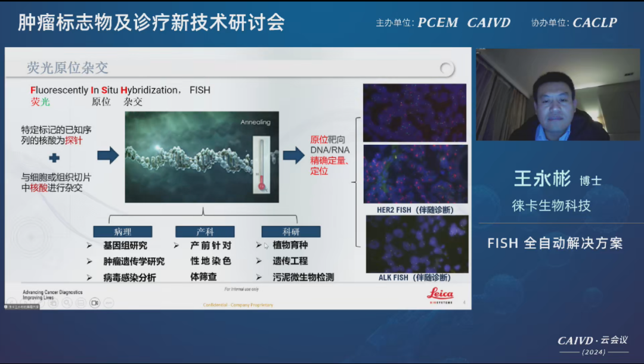644x364 pixels.
Task: Click the text 遗传工程
Action: tap(290, 261)
